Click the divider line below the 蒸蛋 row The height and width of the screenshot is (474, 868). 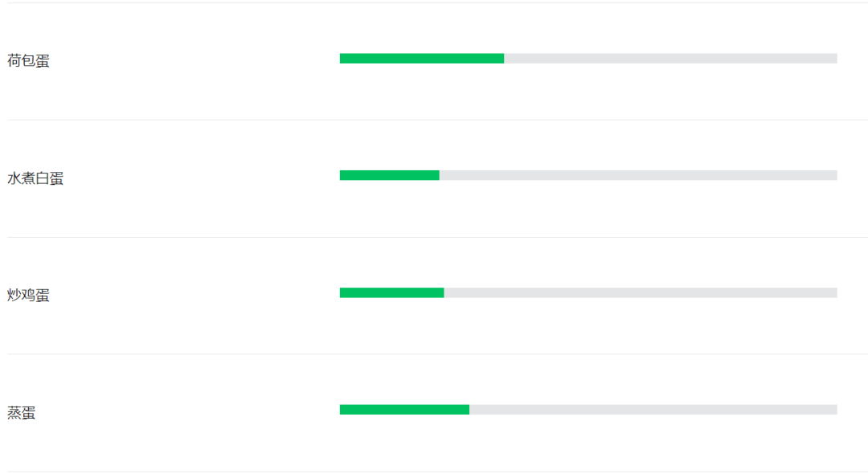(437, 472)
